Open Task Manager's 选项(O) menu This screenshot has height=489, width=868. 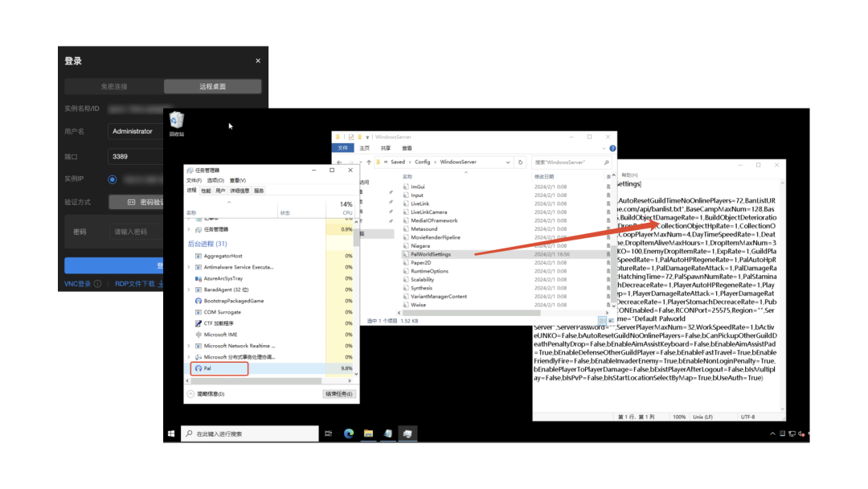tap(215, 180)
